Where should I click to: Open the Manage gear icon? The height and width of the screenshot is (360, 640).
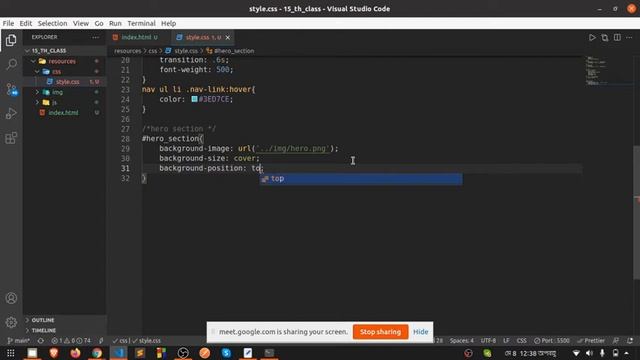point(11,322)
